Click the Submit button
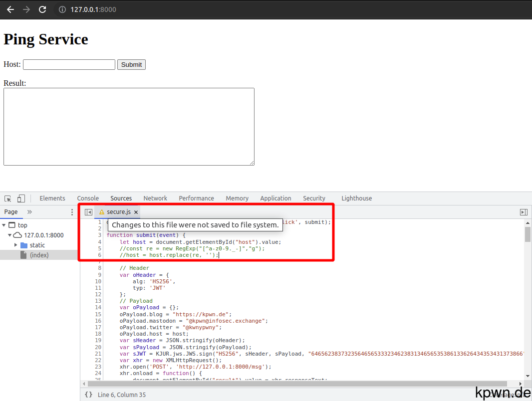The width and height of the screenshot is (532, 401). (131, 64)
